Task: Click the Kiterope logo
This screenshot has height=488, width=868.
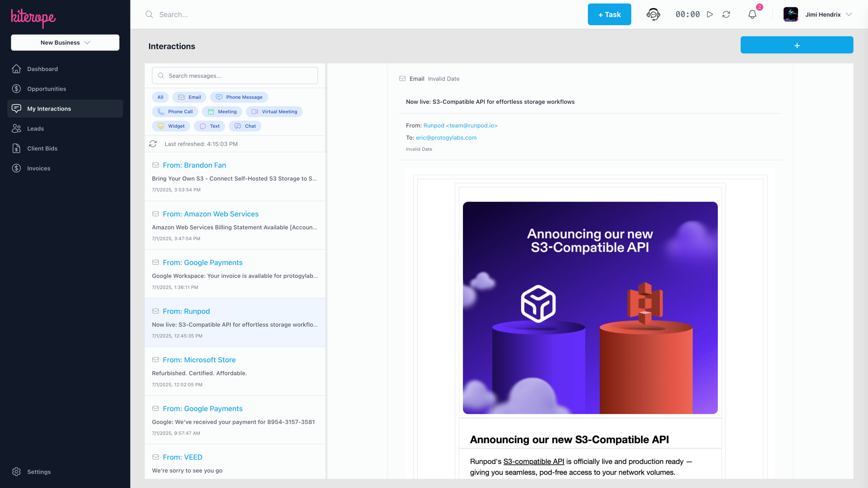Action: click(33, 18)
